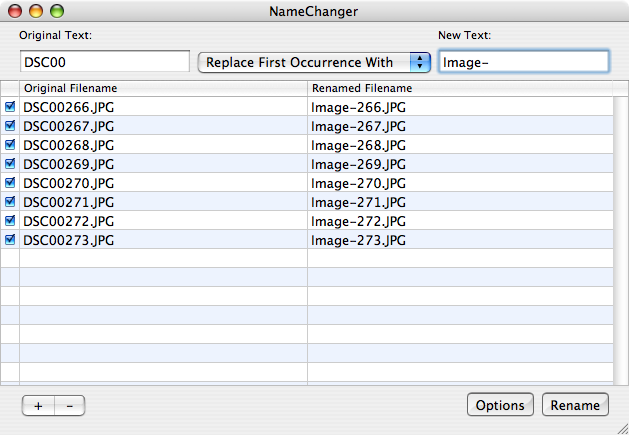Image resolution: width=629 pixels, height=435 pixels.
Task: Select the DSC00273.JPG row name
Action: click(x=69, y=240)
